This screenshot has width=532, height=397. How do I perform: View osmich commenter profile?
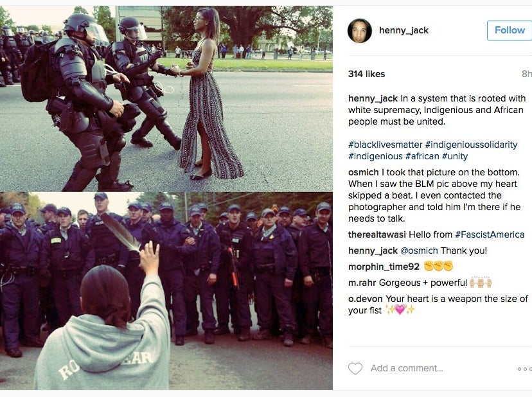pos(364,172)
